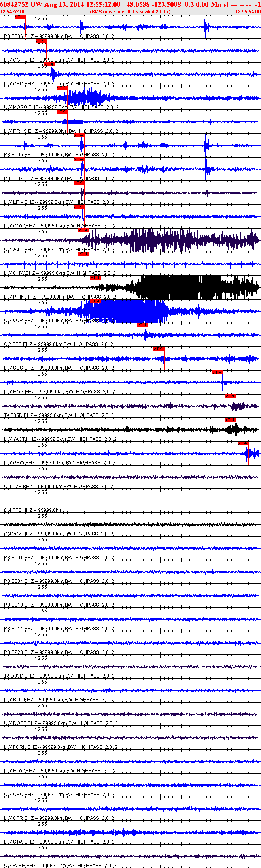The image size is (261, 868).
Task: Click the end time '12:55:54.00'
Action: [248, 12]
